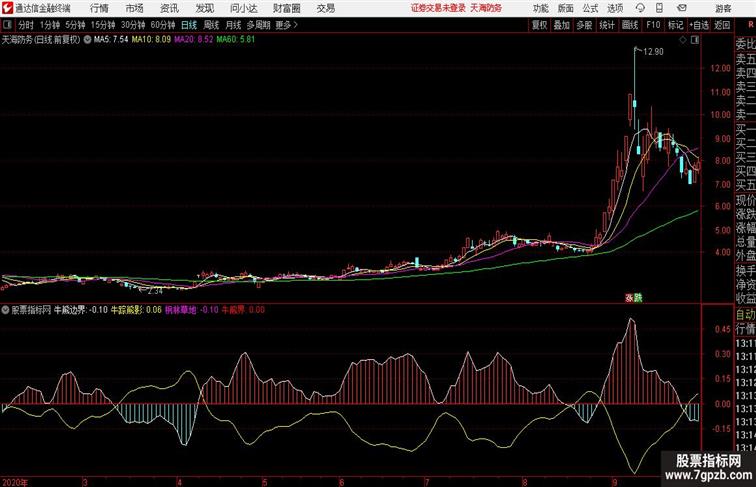Switch to 1分钟 period

[49, 25]
